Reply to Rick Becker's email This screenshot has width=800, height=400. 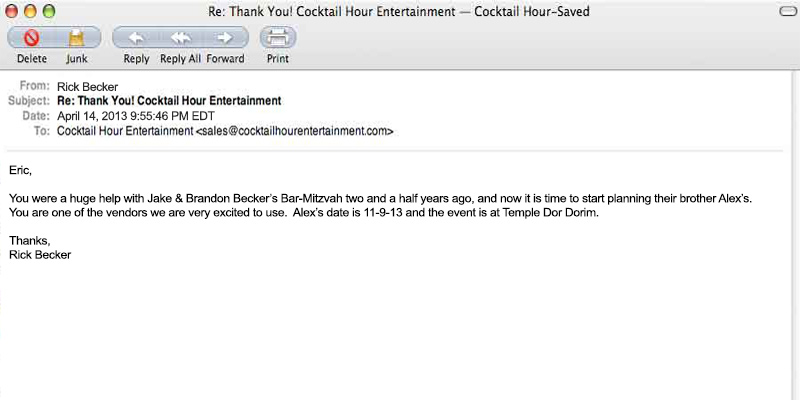[136, 38]
